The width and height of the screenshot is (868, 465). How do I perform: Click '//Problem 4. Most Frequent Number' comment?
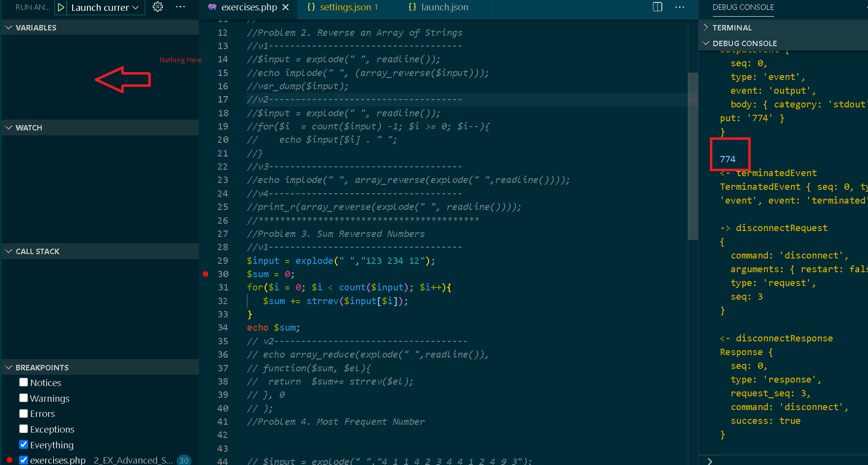(x=336, y=421)
